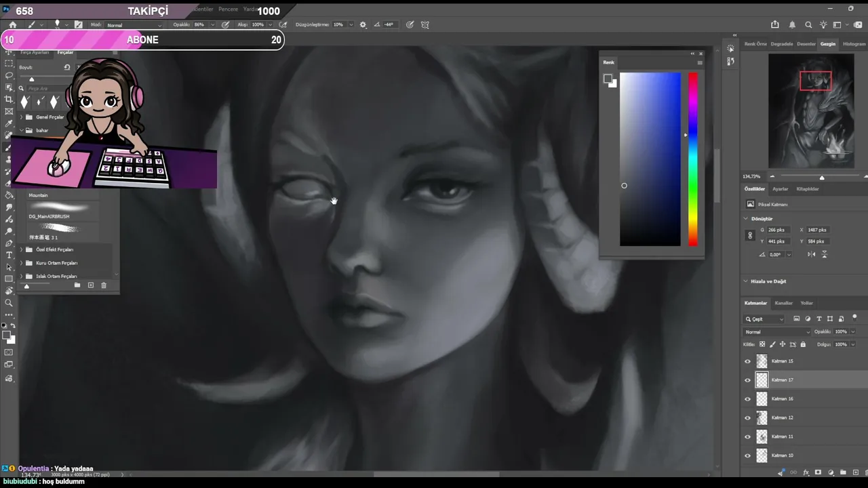Toggle lock transparent pixels
The image size is (868, 488).
point(762,344)
